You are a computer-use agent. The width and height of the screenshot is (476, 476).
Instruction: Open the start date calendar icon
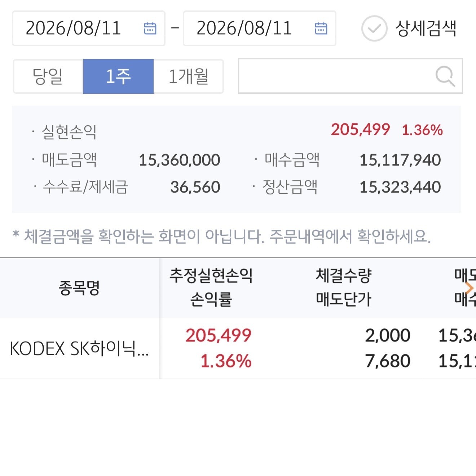(x=150, y=28)
